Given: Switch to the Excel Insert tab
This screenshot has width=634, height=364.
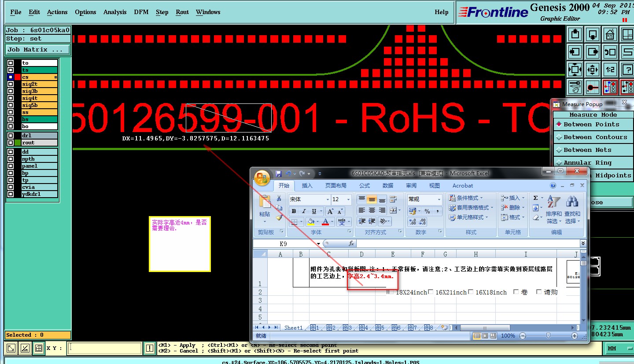Looking at the screenshot, I should [307, 186].
